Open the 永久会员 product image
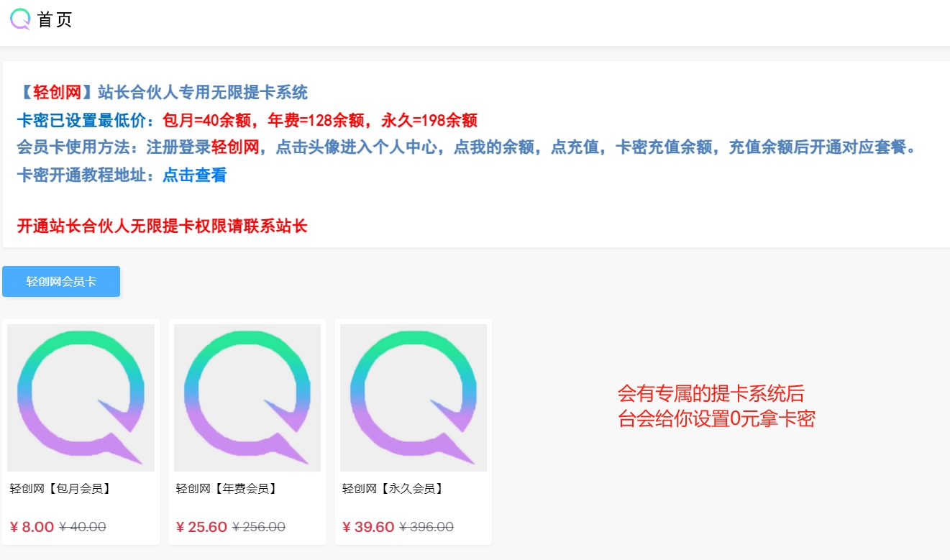This screenshot has width=950, height=560. tap(414, 398)
